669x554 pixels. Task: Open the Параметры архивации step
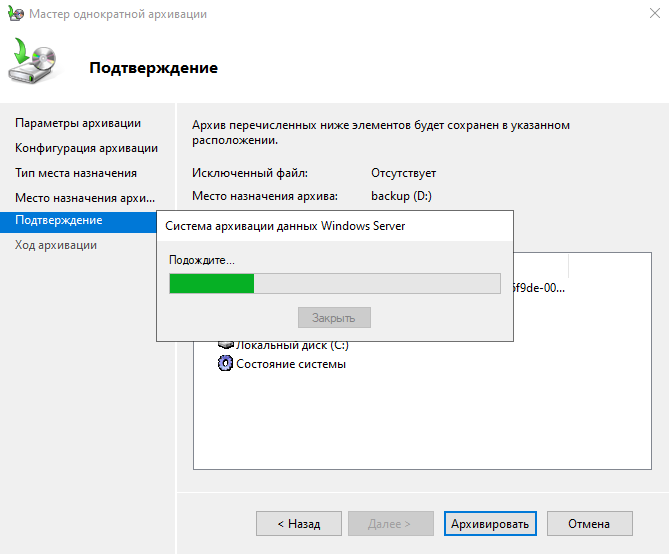[x=78, y=123]
